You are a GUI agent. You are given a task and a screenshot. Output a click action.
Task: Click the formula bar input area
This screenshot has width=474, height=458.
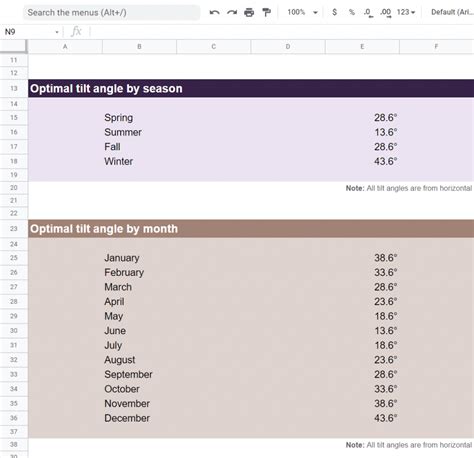tap(282, 32)
